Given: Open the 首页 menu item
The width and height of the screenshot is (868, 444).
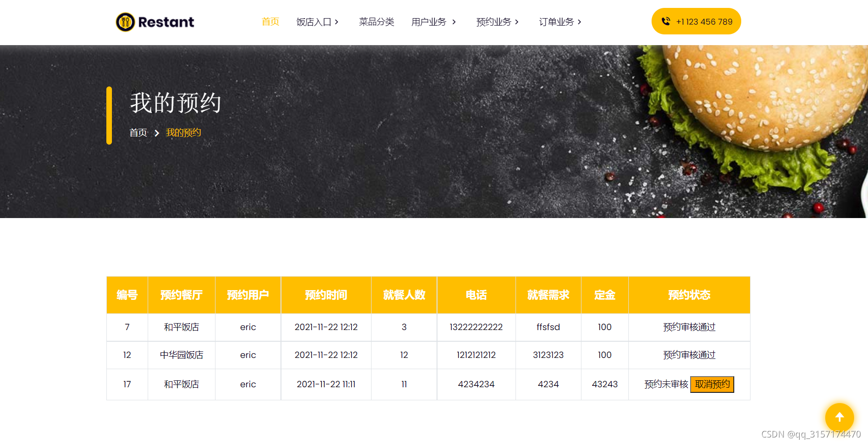Looking at the screenshot, I should pos(270,22).
